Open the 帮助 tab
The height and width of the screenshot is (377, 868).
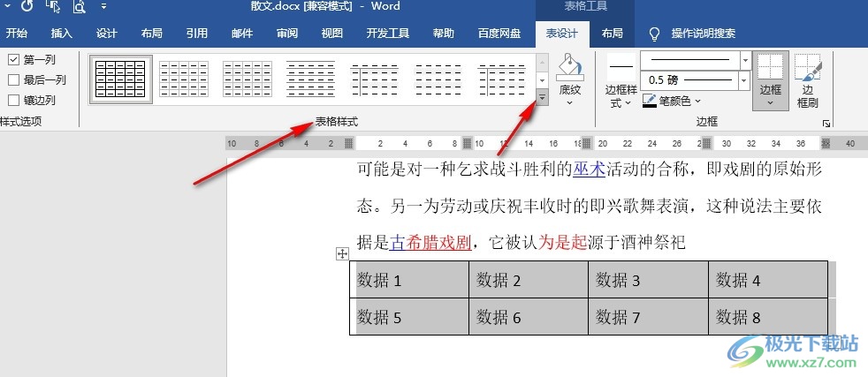(x=444, y=34)
